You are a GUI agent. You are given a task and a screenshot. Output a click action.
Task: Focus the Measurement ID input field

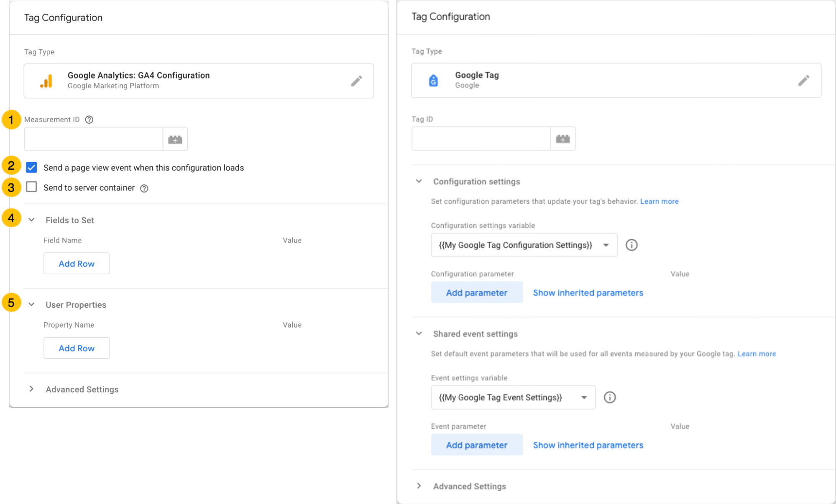tap(94, 139)
